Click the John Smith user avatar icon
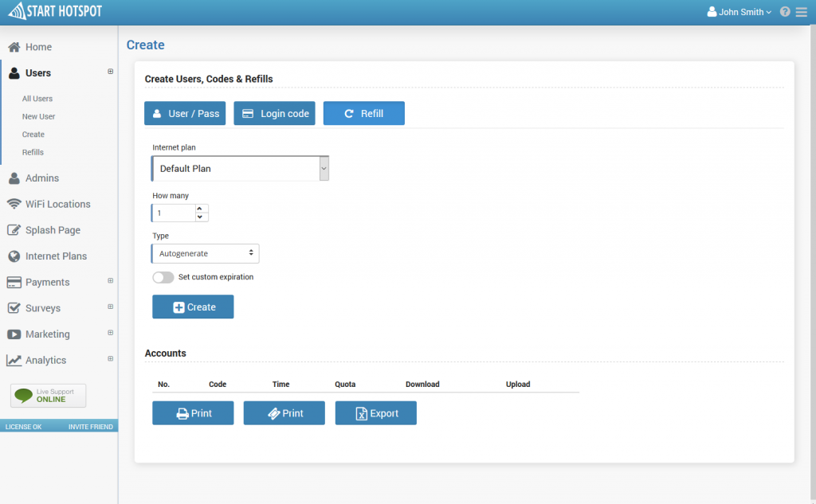 pyautogui.click(x=712, y=11)
